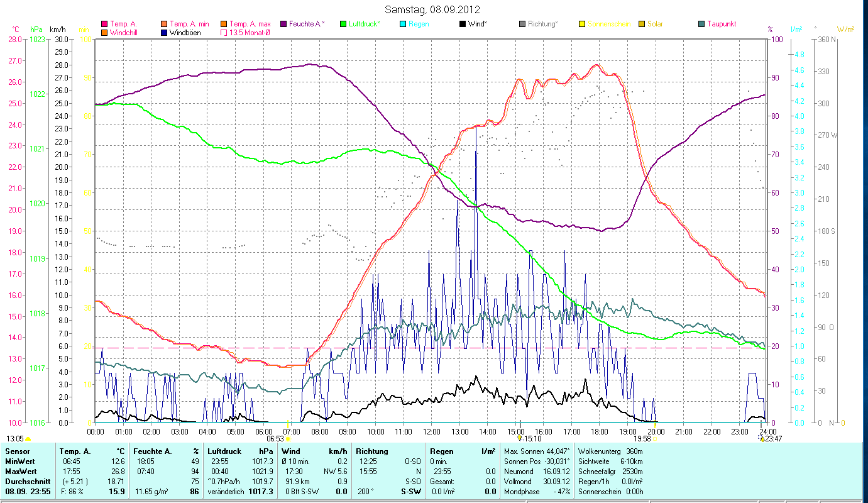This screenshot has height=503, width=868.
Task: Click the 23:47 marker below the time axis
Action: (762, 439)
